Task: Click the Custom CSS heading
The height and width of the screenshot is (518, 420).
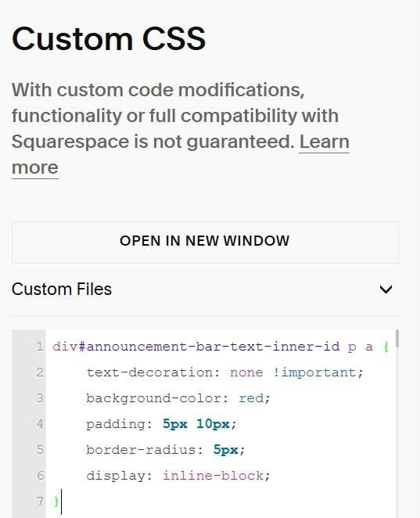Action: click(x=109, y=39)
